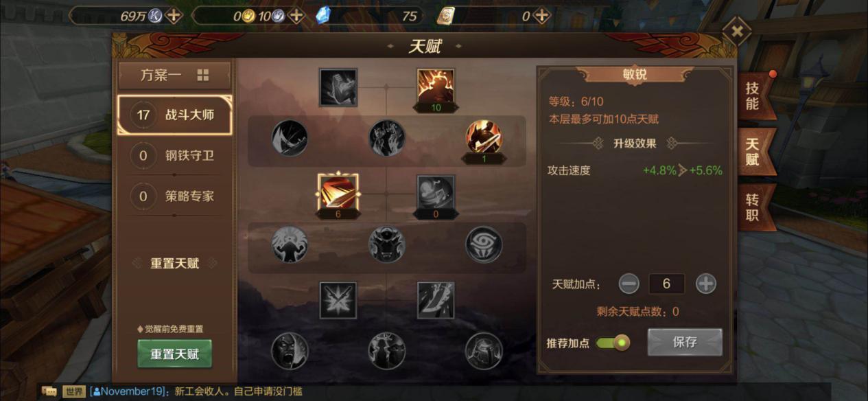Image resolution: width=868 pixels, height=401 pixels.
Task: Select the eye symbol talent icon
Action: (x=484, y=244)
